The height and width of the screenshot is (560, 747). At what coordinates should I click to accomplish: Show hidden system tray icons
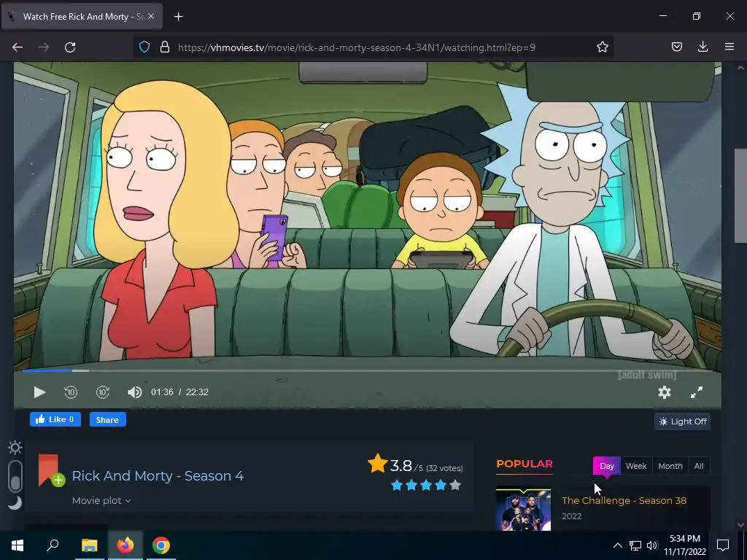pos(617,545)
